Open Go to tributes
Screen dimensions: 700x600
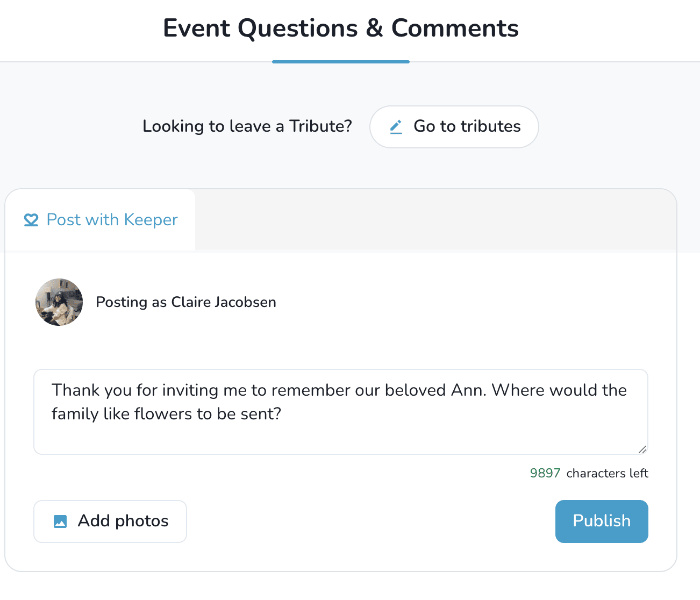454,127
